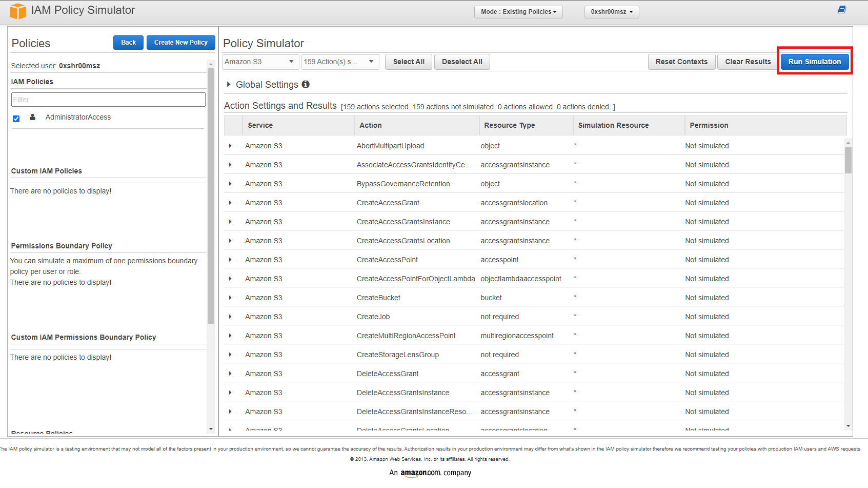The width and height of the screenshot is (868, 488).
Task: Open the documentation book icon
Action: pyautogui.click(x=841, y=10)
